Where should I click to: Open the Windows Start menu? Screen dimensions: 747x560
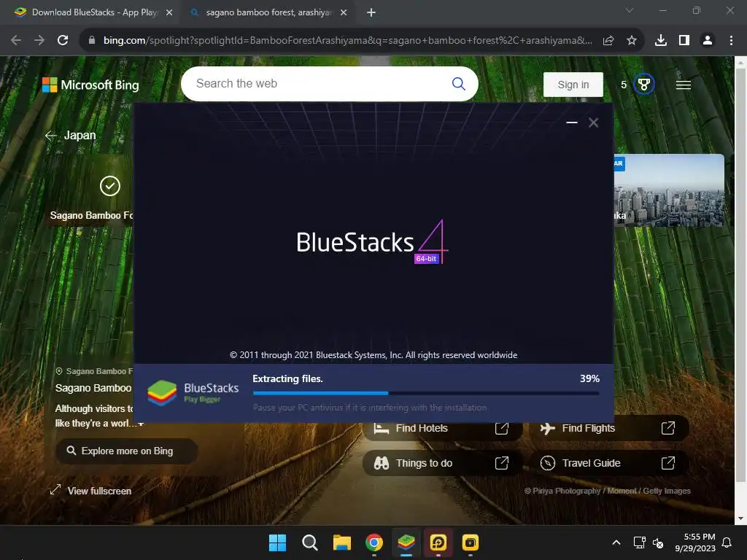[277, 542]
